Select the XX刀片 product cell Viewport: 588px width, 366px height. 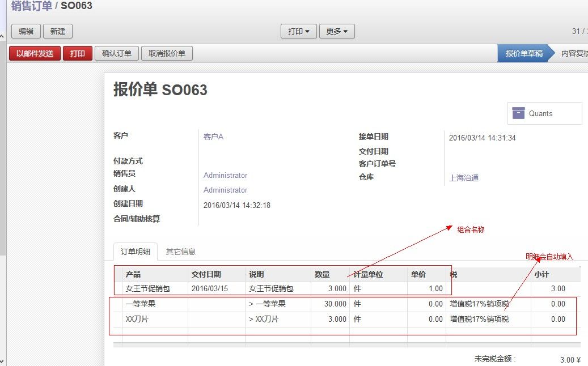point(155,319)
